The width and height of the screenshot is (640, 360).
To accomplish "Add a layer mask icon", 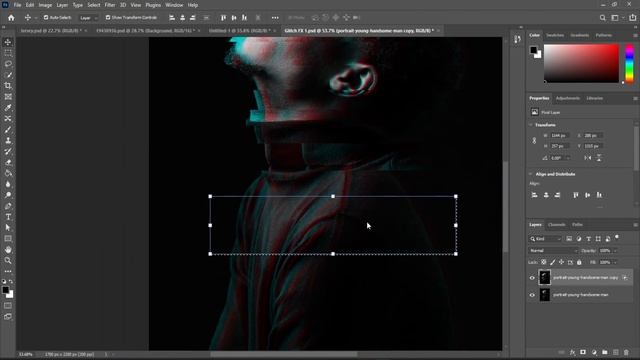I will tap(583, 352).
